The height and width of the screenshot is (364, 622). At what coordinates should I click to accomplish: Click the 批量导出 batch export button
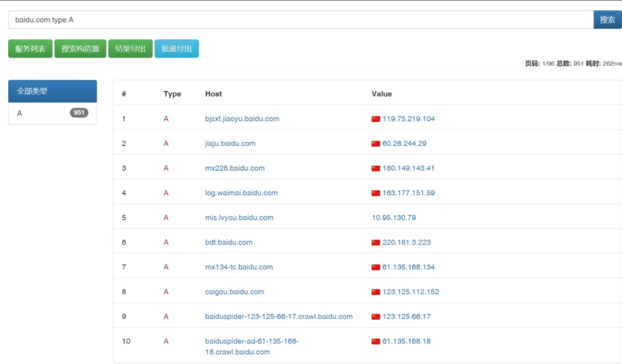tap(177, 49)
